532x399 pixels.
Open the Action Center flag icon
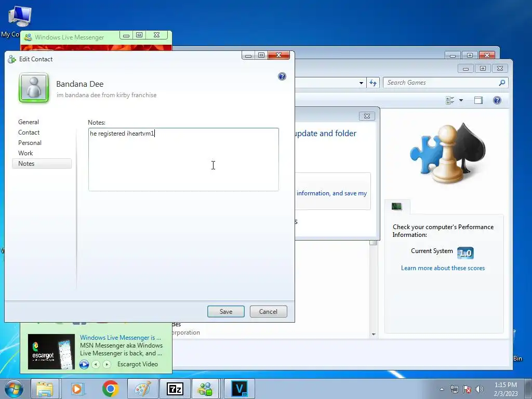click(467, 389)
